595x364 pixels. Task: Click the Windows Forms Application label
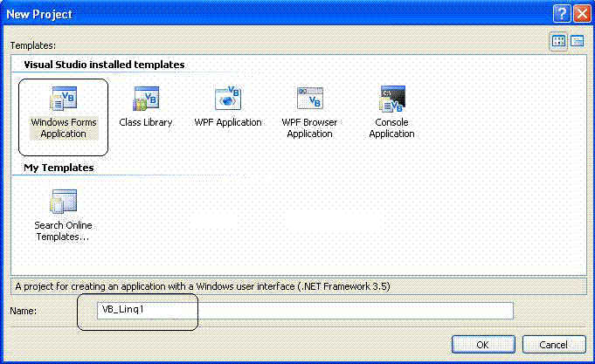coord(64,128)
